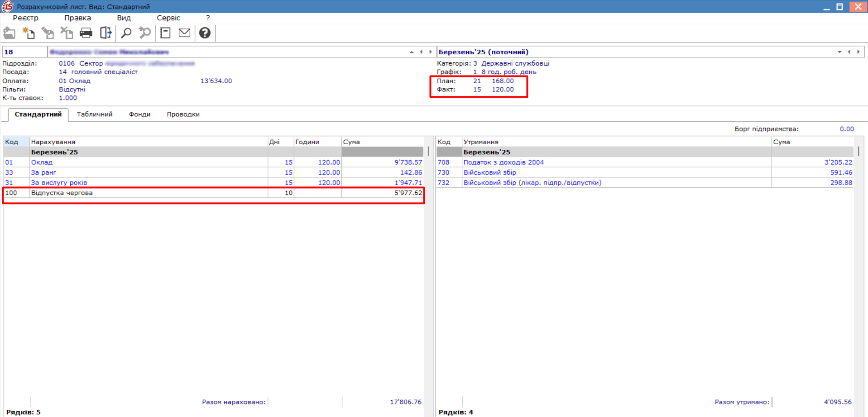Screen dimensions: 868x417
Task: Expand the period dropdown for Березень'25
Action: (839, 52)
